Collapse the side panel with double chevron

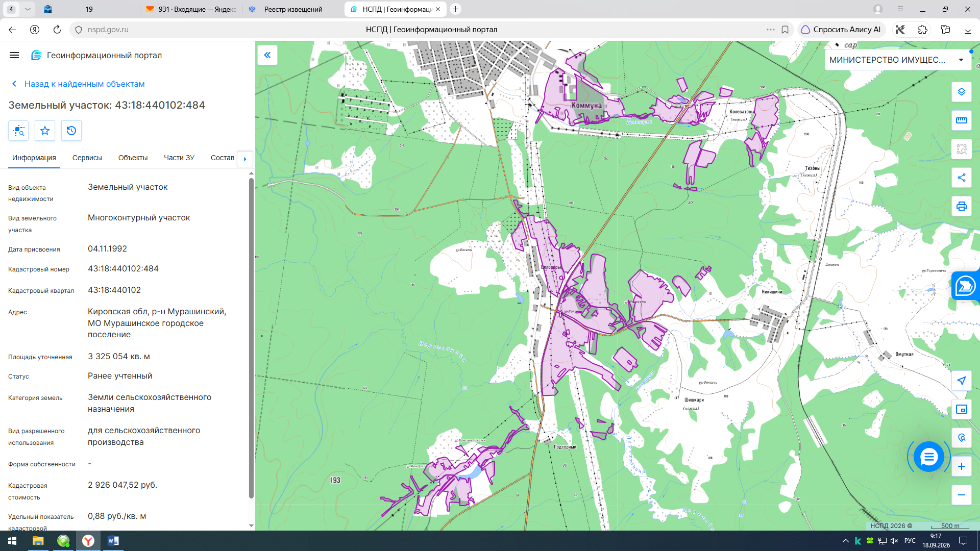tap(267, 55)
